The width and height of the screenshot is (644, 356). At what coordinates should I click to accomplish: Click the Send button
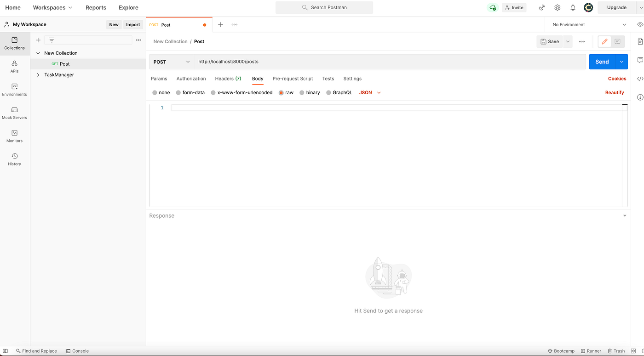tap(602, 61)
